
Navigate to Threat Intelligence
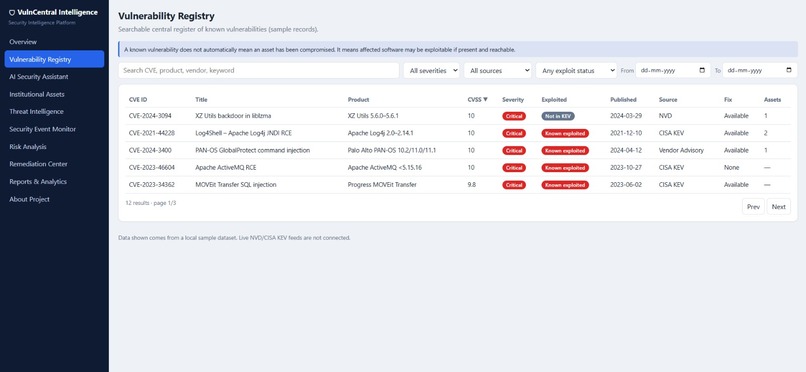(x=54, y=111)
